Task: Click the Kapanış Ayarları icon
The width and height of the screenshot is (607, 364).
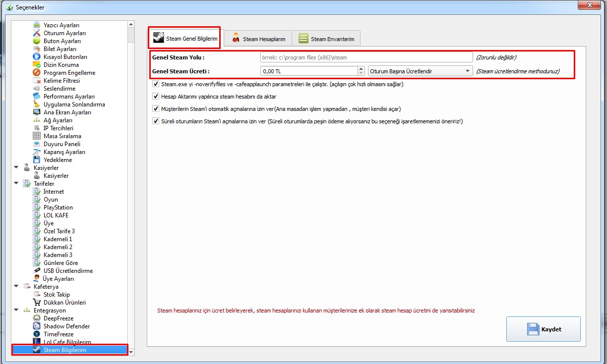Action: [37, 152]
